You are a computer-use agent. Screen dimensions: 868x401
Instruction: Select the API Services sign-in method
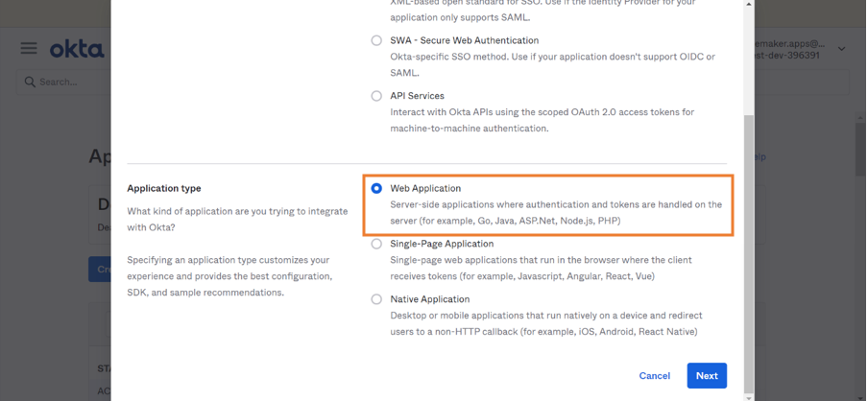pyautogui.click(x=376, y=96)
